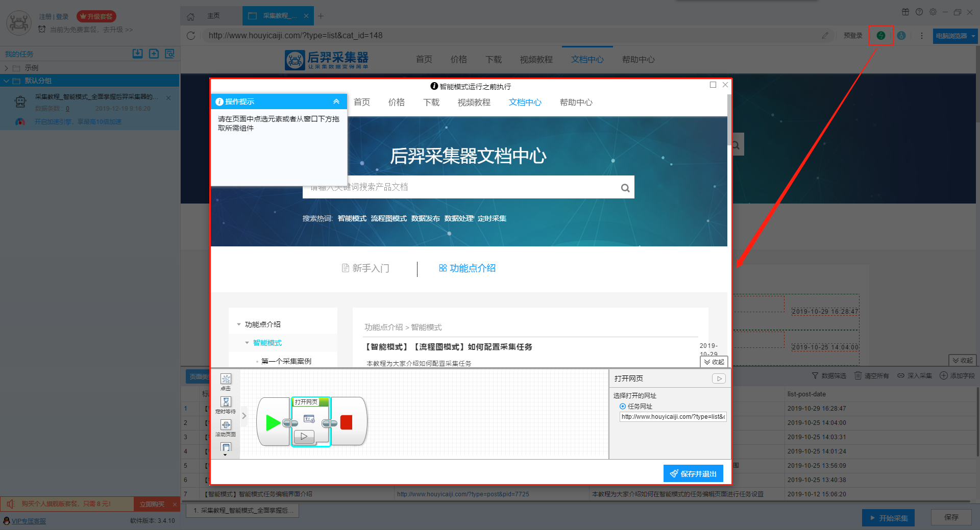Select the 滚动页面 scroll page component
This screenshot has width=980, height=530.
click(226, 425)
